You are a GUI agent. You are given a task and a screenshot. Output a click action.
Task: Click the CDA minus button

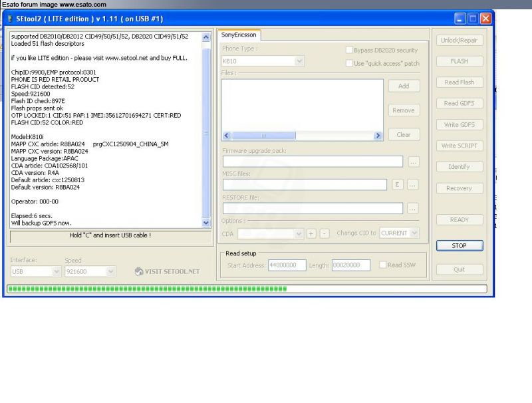pos(325,233)
